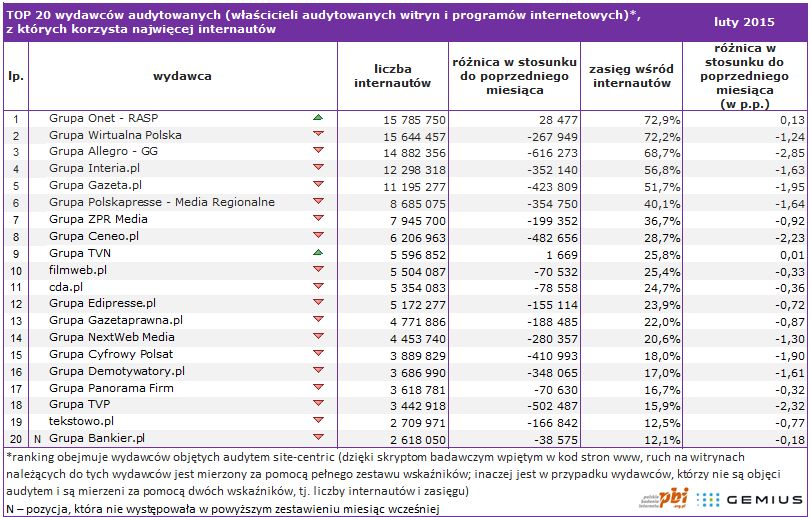The width and height of the screenshot is (811, 517).
Task: Click the reach value 72,9%
Action: [662, 120]
